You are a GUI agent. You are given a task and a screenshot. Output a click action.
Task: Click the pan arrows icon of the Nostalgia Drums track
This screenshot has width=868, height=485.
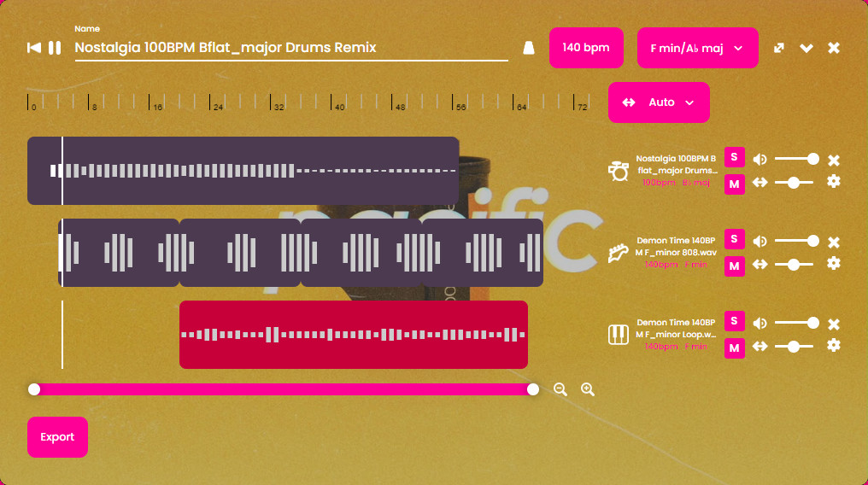pos(759,182)
